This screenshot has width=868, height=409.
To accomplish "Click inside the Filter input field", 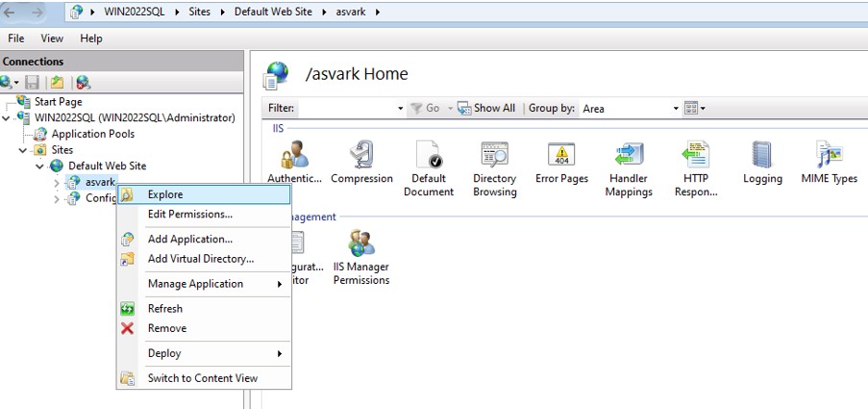I will tap(347, 109).
